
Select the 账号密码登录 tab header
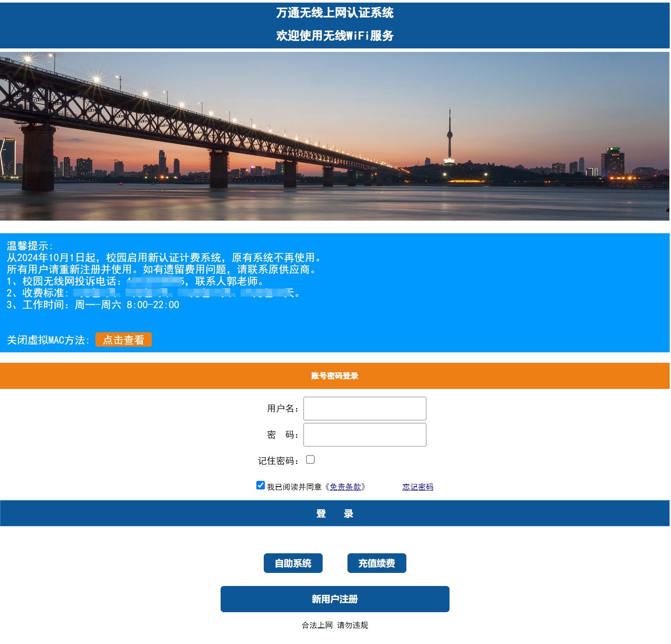(x=334, y=376)
